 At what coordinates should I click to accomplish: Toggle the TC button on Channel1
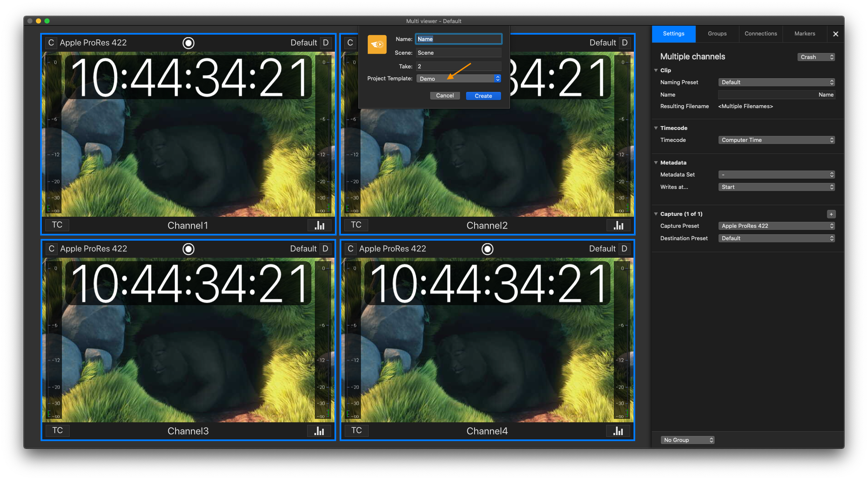[x=57, y=225]
